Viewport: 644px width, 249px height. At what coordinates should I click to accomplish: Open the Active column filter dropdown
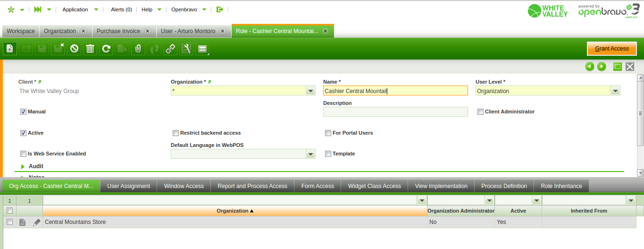pyautogui.click(x=537, y=201)
